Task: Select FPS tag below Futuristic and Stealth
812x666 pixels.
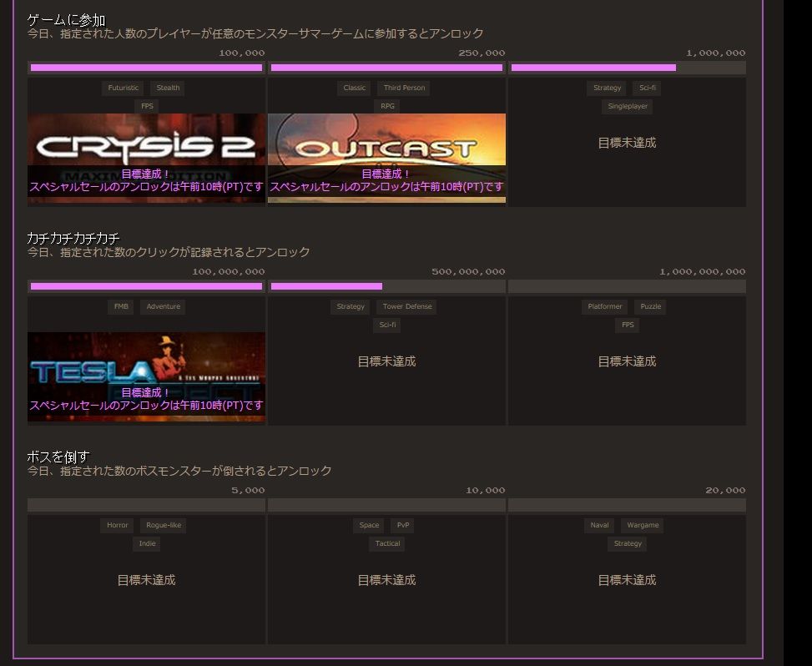Action: [147, 106]
